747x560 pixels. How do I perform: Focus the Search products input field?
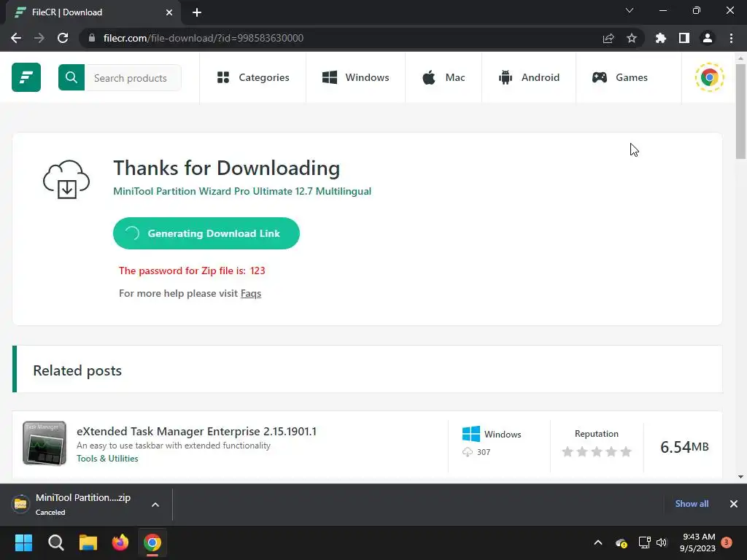[133, 77]
